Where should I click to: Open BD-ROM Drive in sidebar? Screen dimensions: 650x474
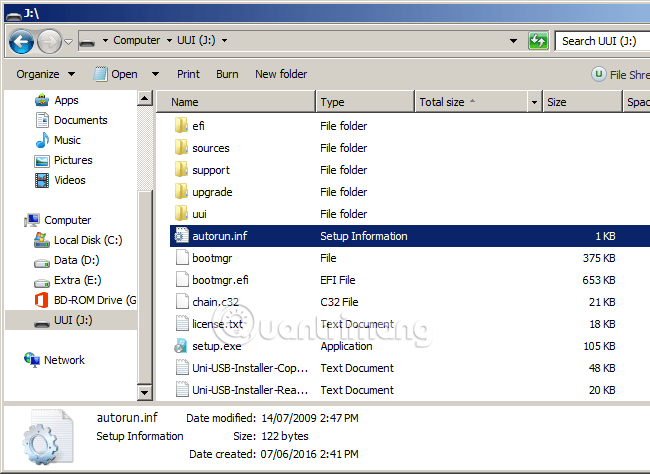[x=85, y=300]
